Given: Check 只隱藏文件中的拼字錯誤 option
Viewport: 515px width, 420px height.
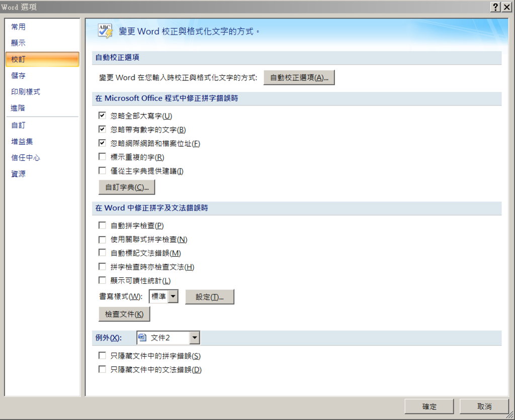Looking at the screenshot, I should click(x=102, y=356).
